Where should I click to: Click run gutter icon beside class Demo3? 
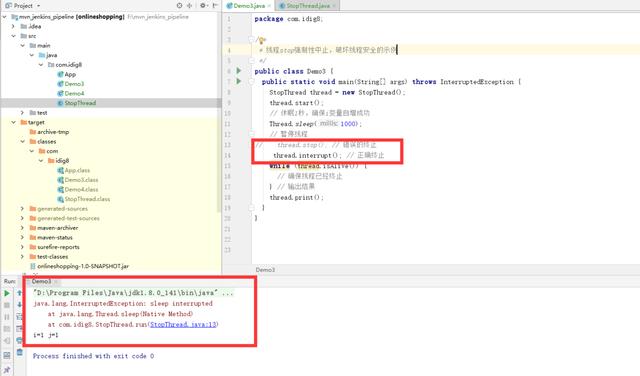pos(239,71)
